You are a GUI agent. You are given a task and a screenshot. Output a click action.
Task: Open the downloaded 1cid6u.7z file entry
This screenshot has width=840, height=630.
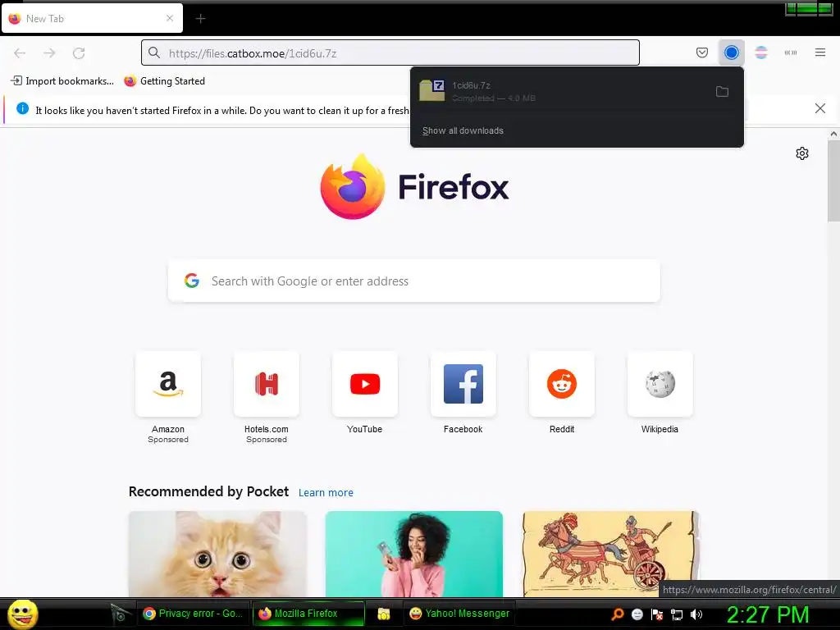(x=559, y=92)
